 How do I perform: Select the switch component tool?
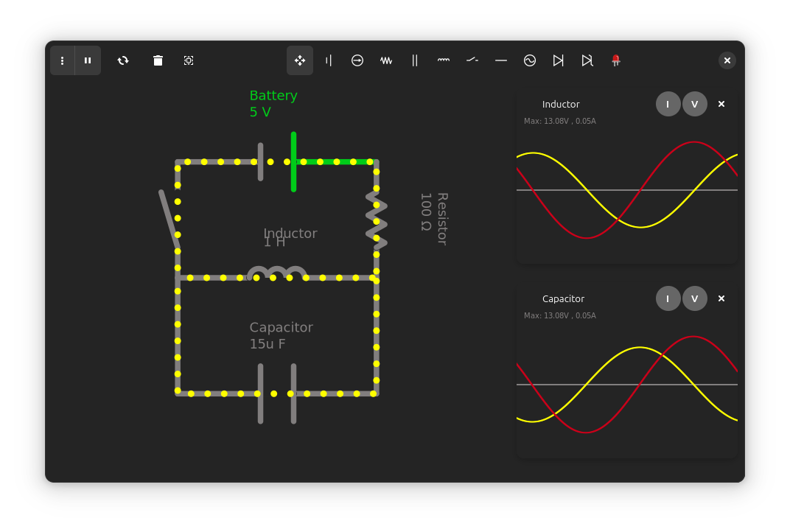(472, 60)
